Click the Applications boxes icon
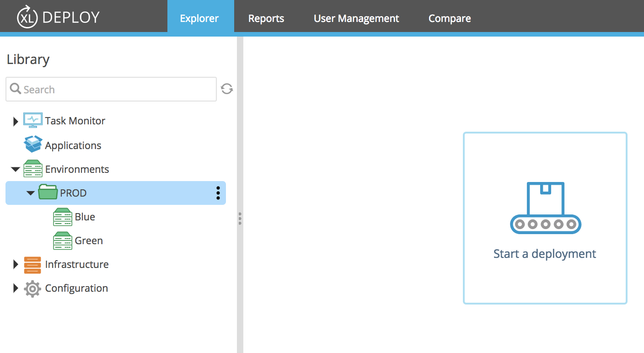The image size is (644, 353). point(33,144)
